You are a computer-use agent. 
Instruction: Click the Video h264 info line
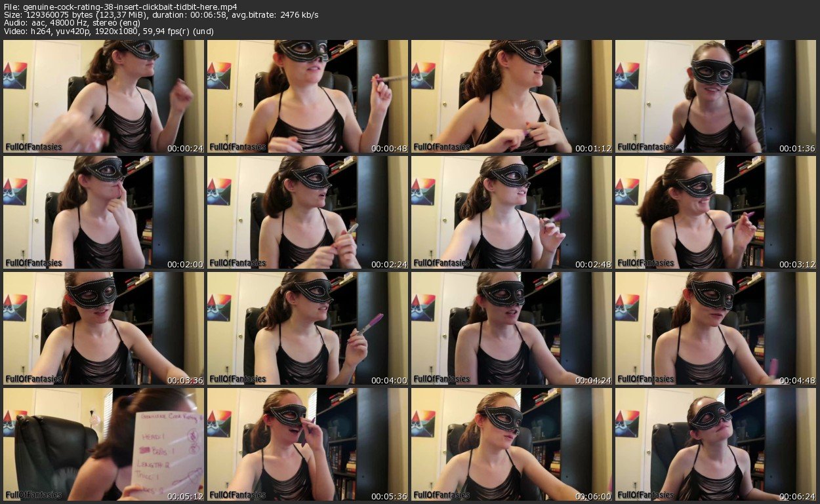tap(108, 31)
